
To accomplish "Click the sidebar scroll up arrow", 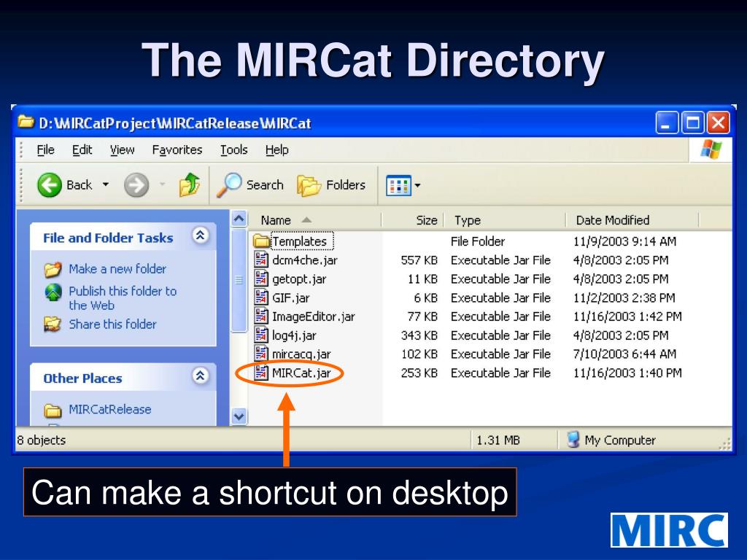I will (239, 219).
